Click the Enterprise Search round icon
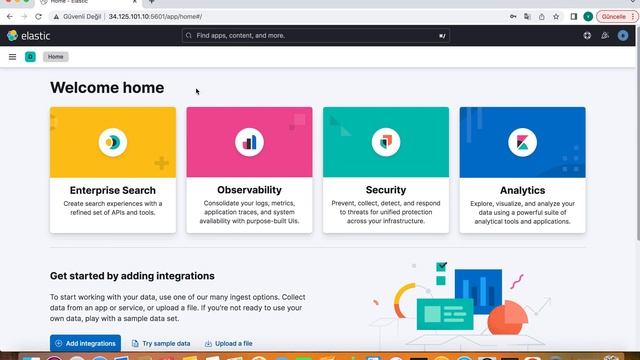The height and width of the screenshot is (360, 640). pos(113,142)
